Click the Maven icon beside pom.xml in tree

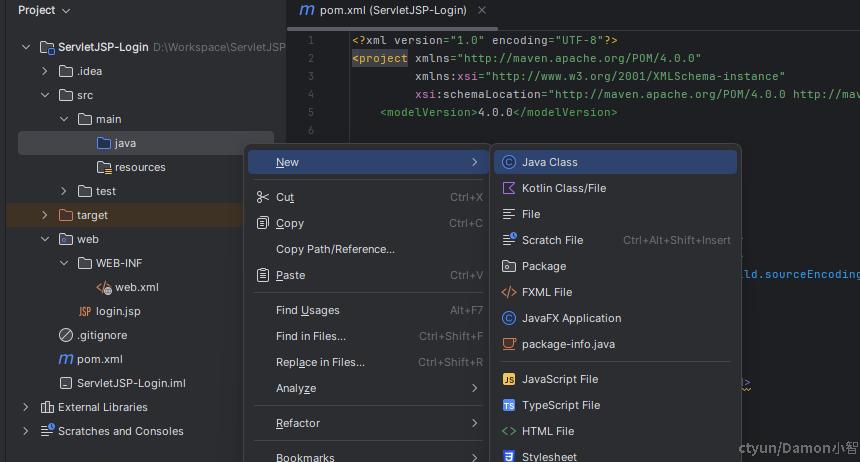[x=66, y=359]
